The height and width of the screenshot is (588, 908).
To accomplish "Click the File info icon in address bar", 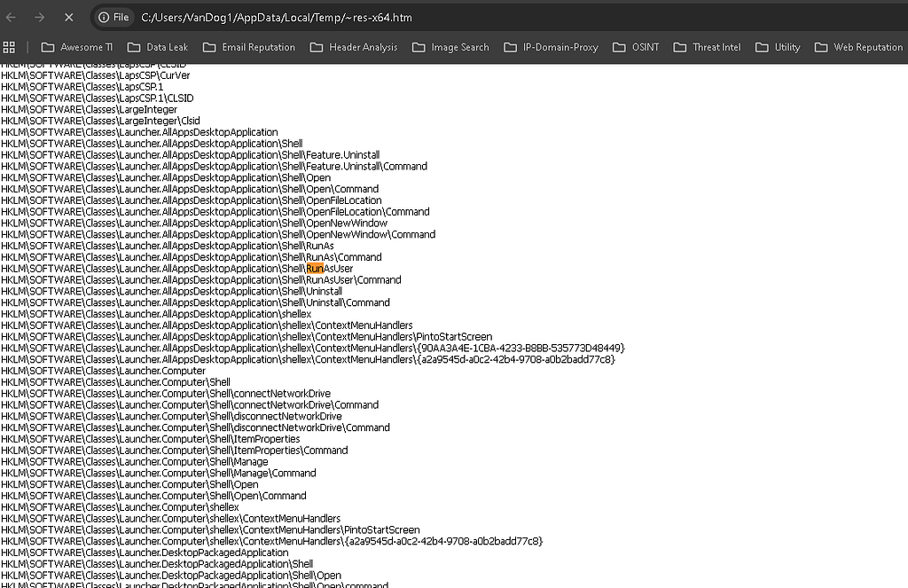I will click(x=113, y=18).
